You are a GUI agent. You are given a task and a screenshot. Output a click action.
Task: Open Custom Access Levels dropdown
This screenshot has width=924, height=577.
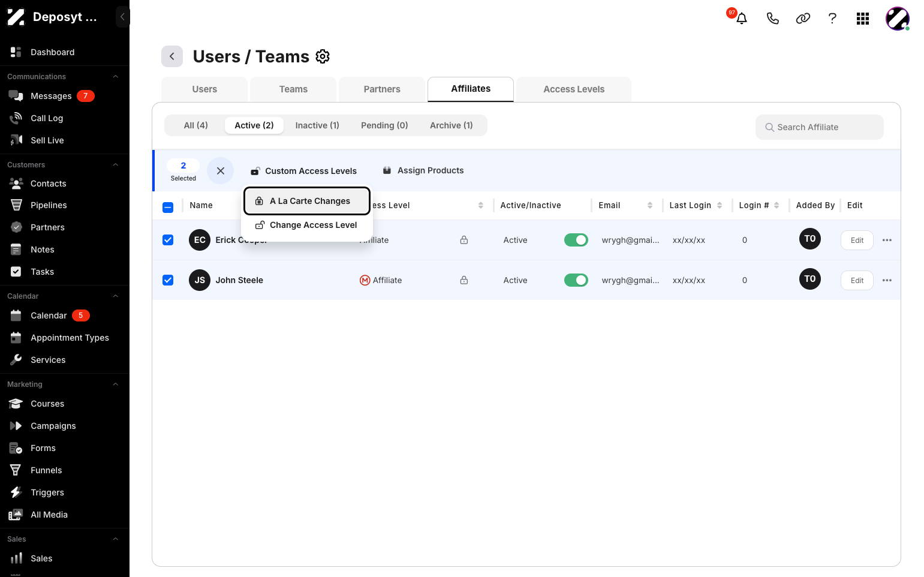tap(303, 171)
